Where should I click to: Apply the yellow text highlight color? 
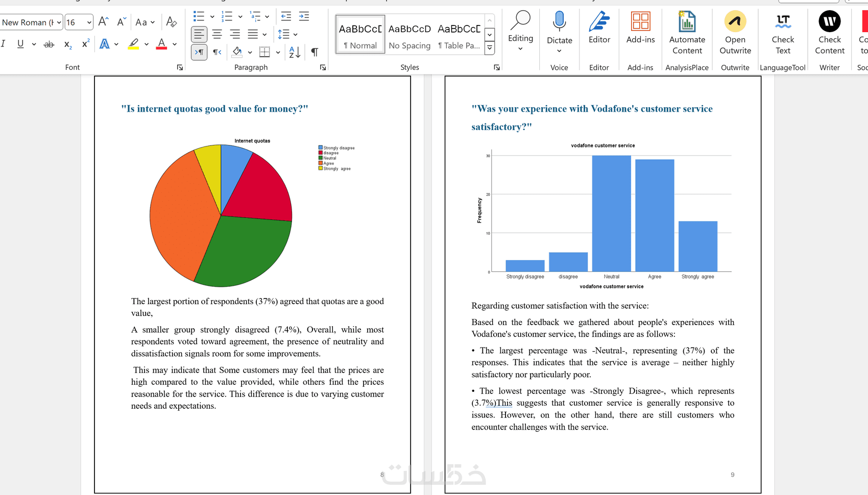tap(134, 44)
